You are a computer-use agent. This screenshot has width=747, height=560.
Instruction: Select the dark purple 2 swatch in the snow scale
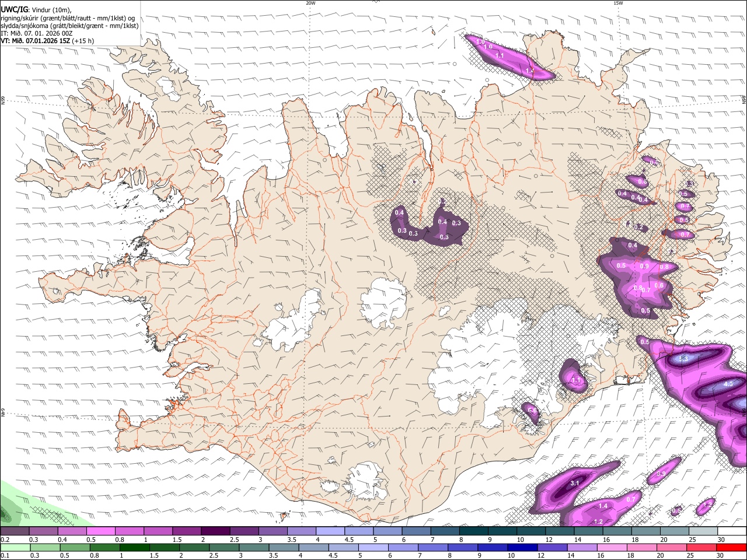[215, 531]
